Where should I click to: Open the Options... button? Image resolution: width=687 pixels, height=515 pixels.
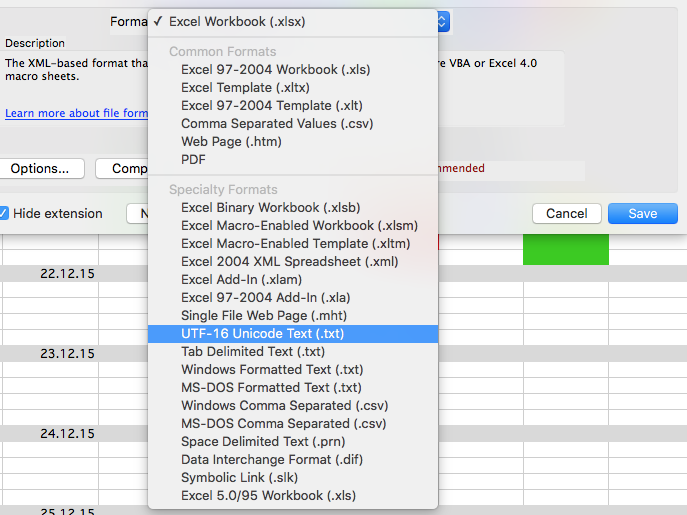(40, 169)
